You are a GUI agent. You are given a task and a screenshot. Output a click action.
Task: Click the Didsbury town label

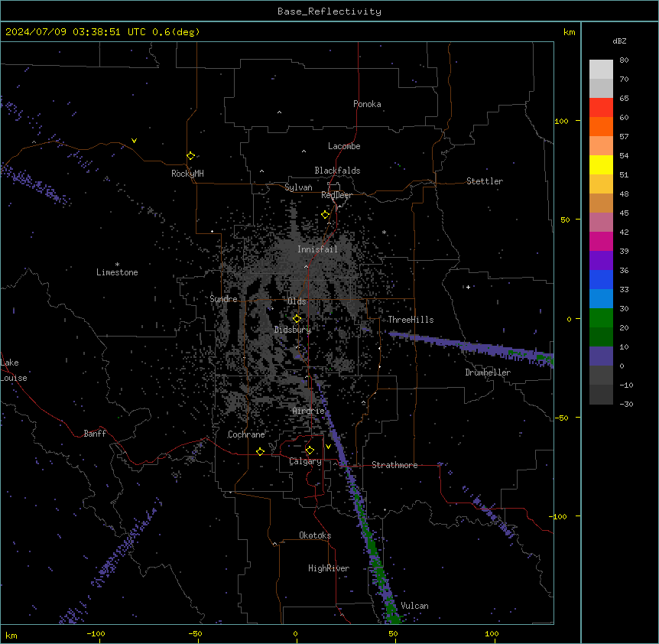293,330
